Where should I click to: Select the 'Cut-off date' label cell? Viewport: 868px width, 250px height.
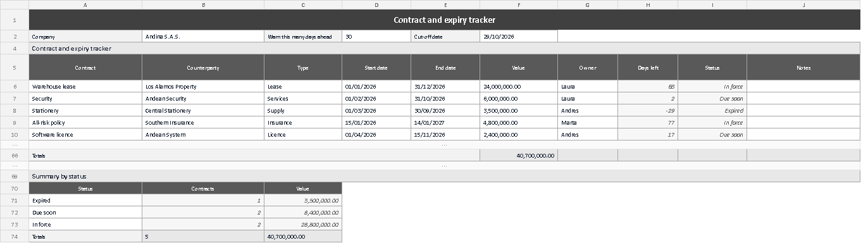[x=445, y=36]
